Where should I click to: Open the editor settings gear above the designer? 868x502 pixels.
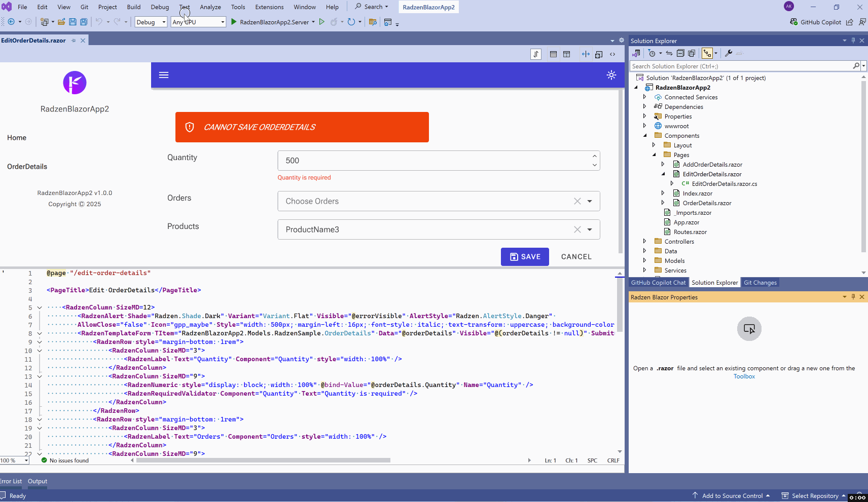click(x=621, y=41)
